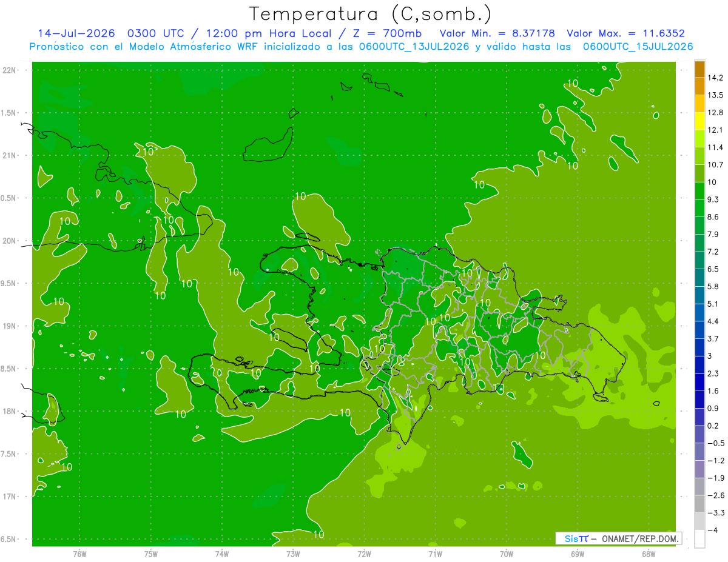Image resolution: width=728 pixels, height=562 pixels.
Task: Click the orange swatch above colorbar label 14.2
Action: (699, 70)
